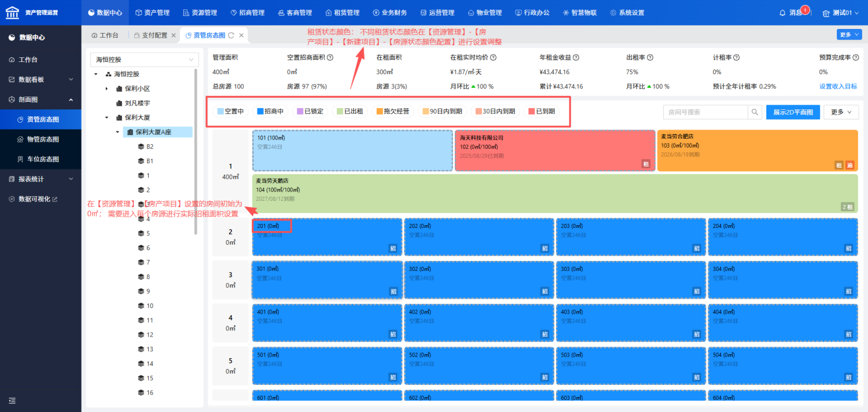Click the 工作台 sidebar home icon item

pos(41,60)
